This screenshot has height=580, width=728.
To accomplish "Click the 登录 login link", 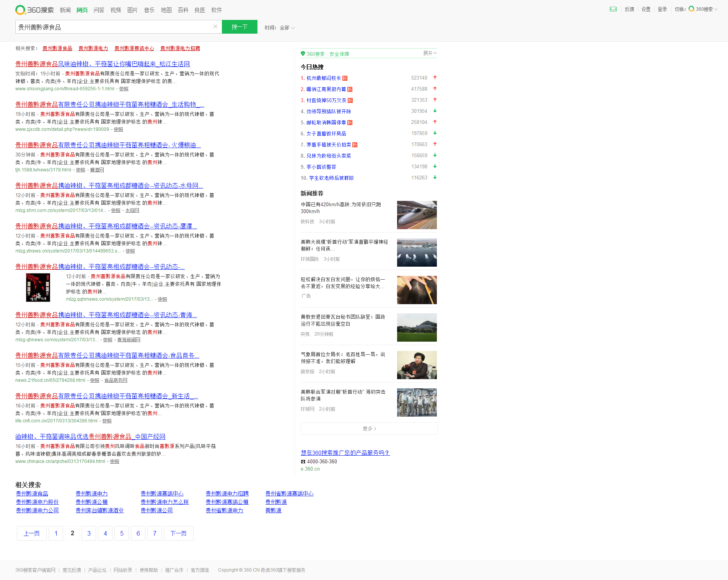I will [x=662, y=9].
